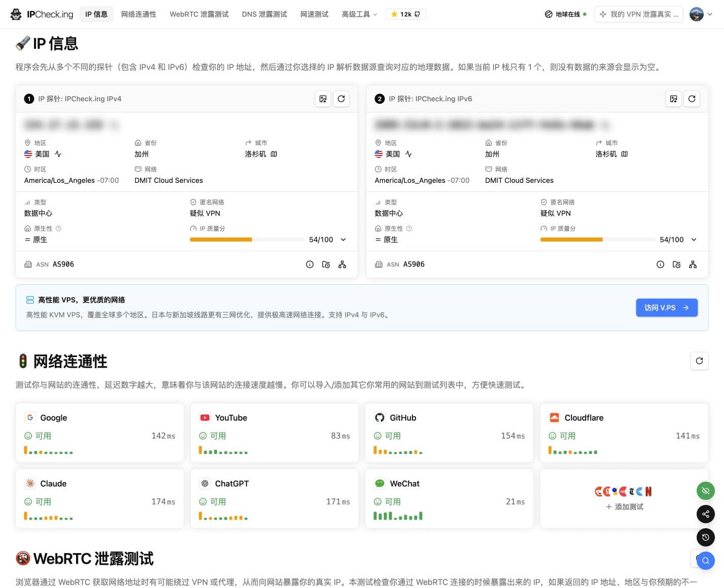Select the Cloudflare connectivity card
Screen dimensions: 724x588
[624, 433]
